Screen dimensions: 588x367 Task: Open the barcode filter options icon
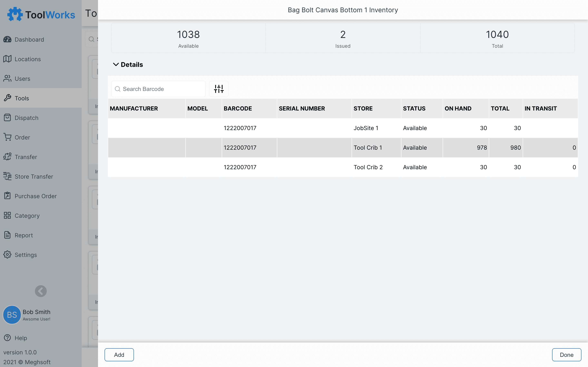click(x=218, y=89)
